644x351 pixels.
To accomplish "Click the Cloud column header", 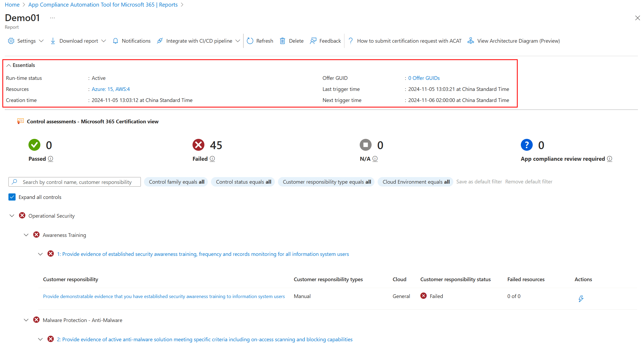I will [399, 279].
